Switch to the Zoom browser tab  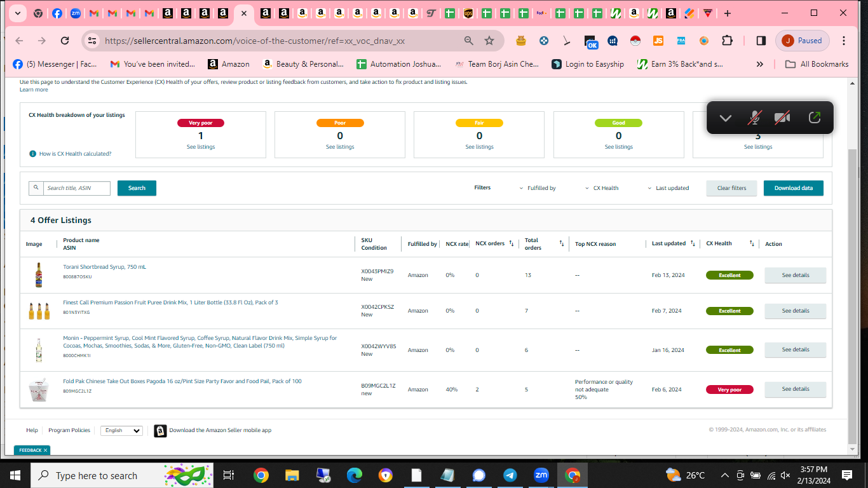[76, 13]
